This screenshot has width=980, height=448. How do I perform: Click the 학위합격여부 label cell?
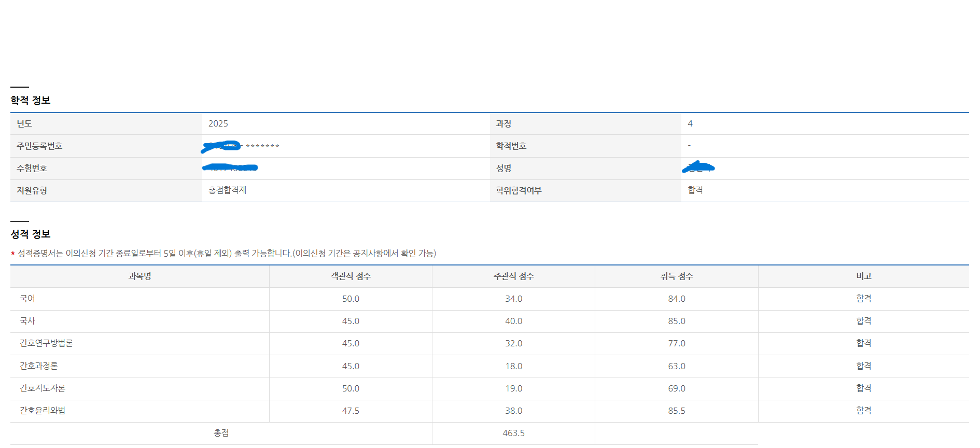pyautogui.click(x=519, y=191)
